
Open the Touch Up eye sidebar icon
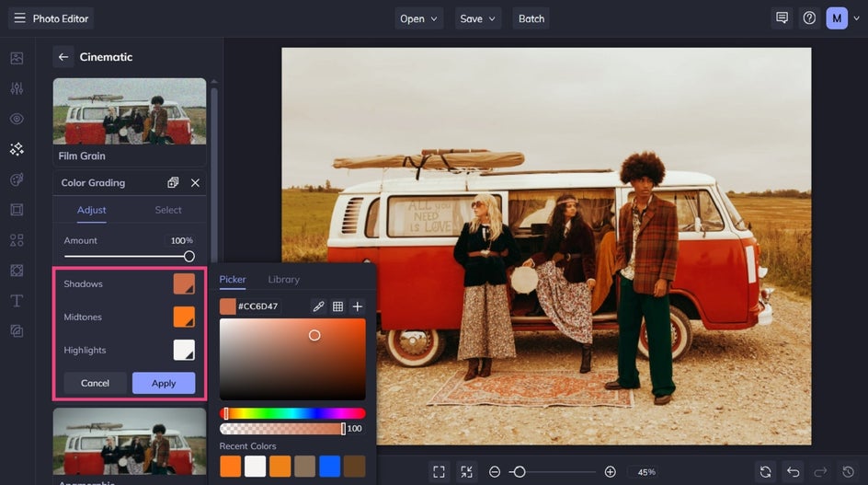coord(17,119)
